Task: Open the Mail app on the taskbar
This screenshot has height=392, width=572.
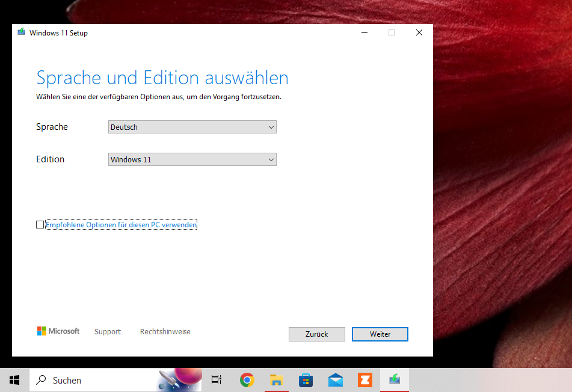Action: click(x=335, y=380)
